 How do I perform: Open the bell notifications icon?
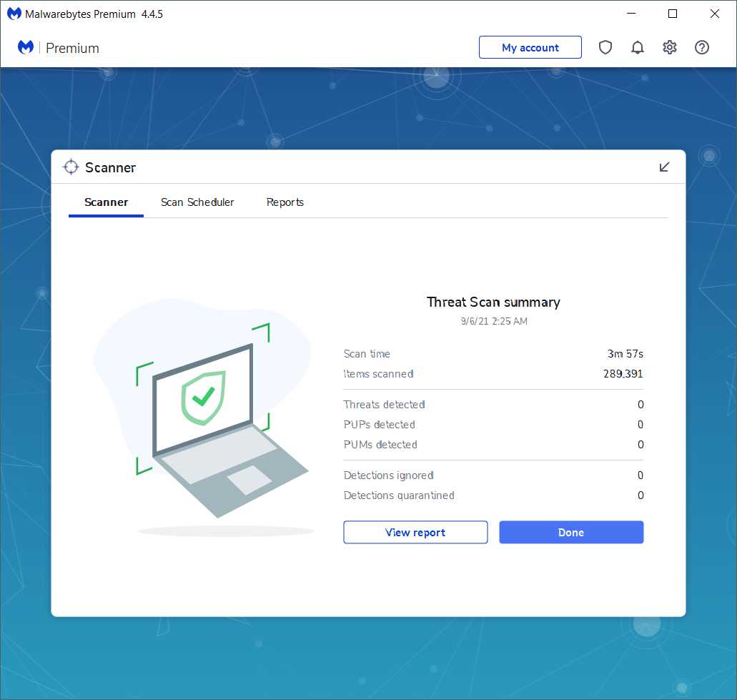(638, 47)
